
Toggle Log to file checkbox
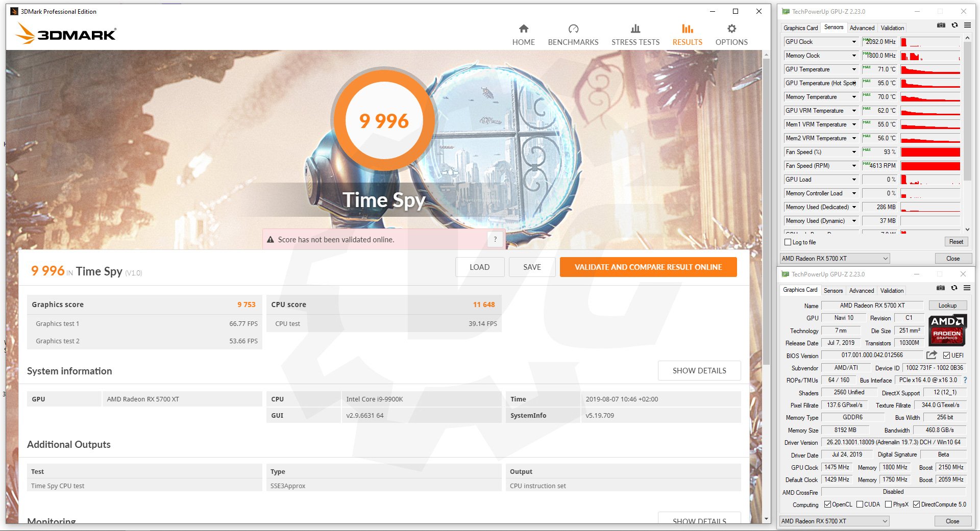[x=788, y=242]
